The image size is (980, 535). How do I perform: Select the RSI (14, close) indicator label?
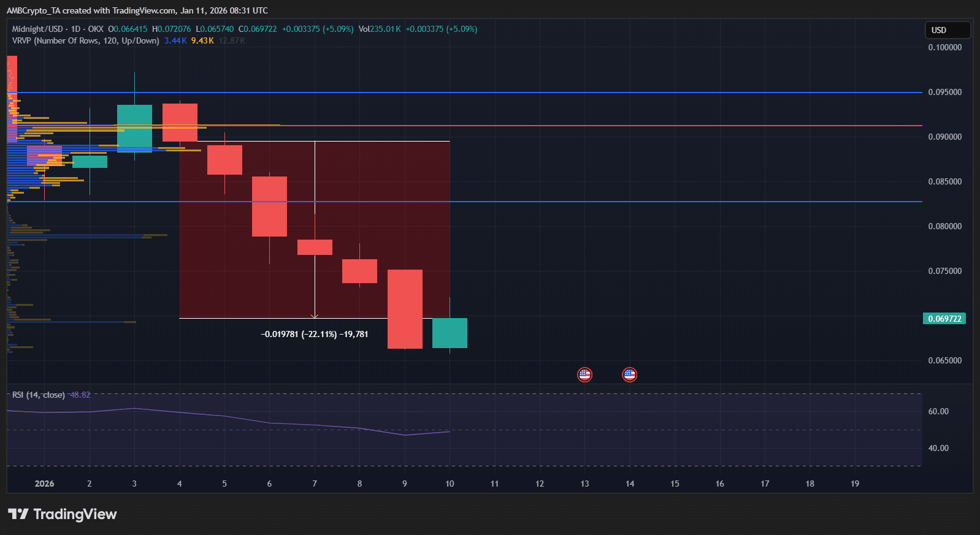(38, 395)
